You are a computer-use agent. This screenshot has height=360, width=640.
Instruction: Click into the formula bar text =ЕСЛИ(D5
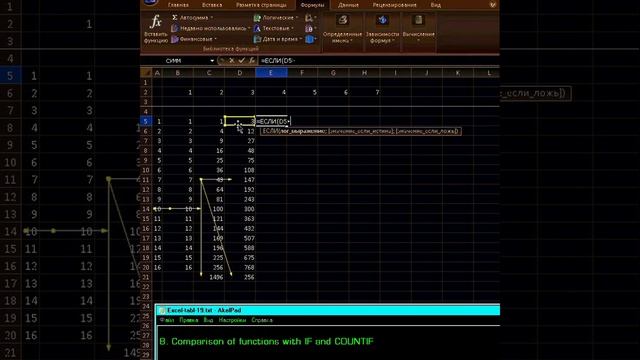(x=278, y=61)
